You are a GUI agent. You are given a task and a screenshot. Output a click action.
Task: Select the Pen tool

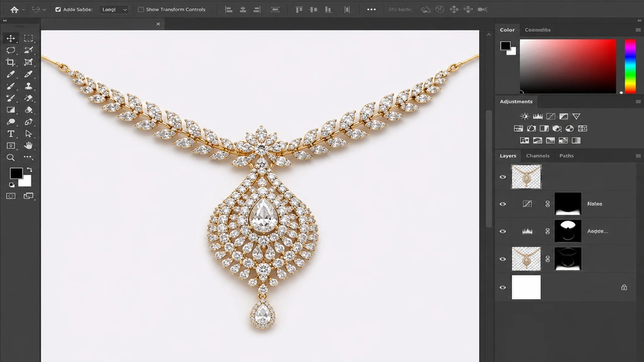click(28, 122)
